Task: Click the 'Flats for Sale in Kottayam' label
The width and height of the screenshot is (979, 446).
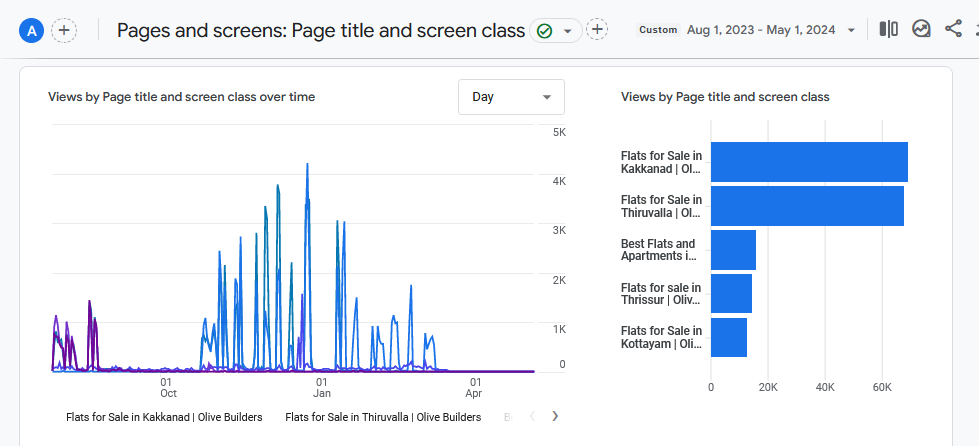Action: [x=661, y=338]
